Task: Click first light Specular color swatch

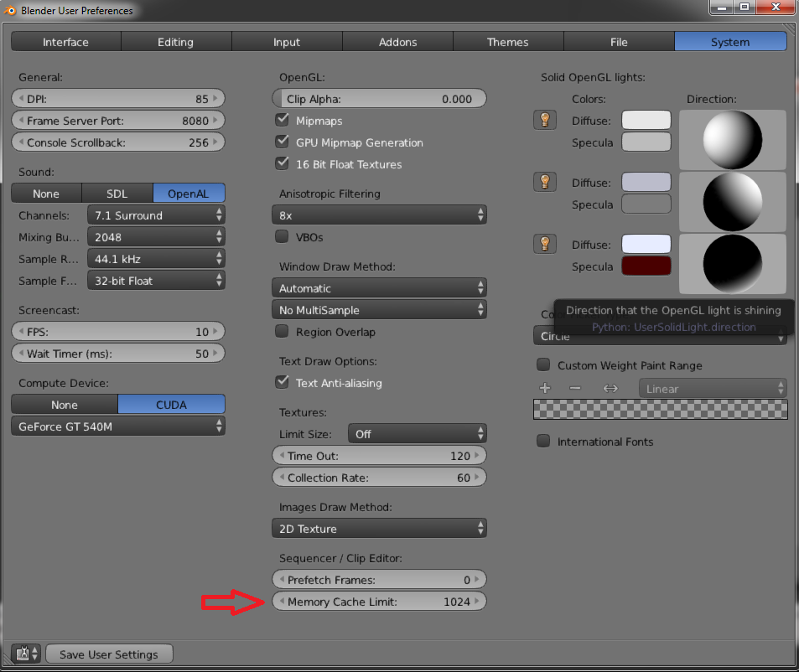Action: (646, 142)
